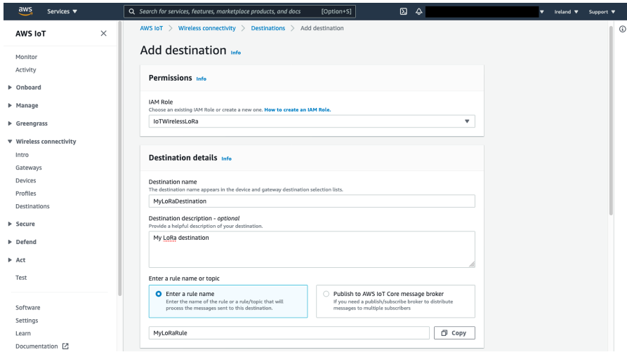627x364 pixels.
Task: Open Info link next to Add destination
Action: [235, 53]
